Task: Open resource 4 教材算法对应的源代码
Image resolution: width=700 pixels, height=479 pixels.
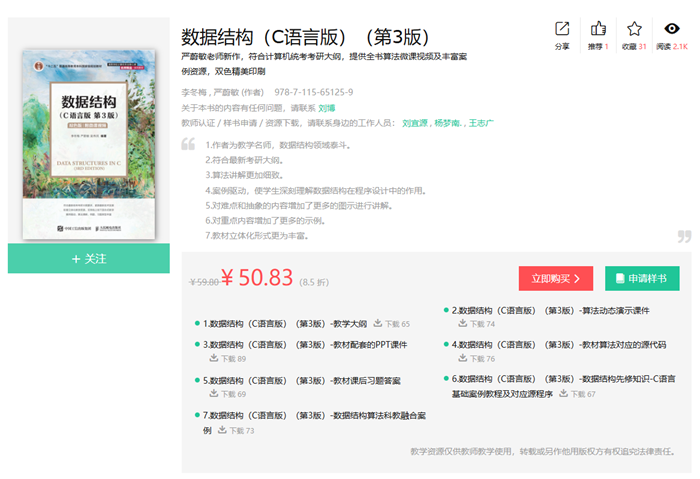Action: (x=559, y=345)
